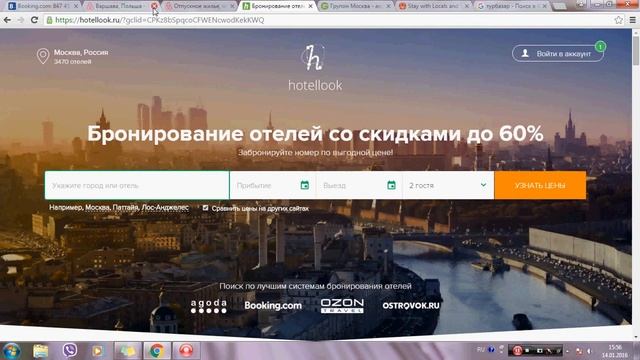Click the page vertical scrollbar thumb

pyautogui.click(x=636, y=51)
